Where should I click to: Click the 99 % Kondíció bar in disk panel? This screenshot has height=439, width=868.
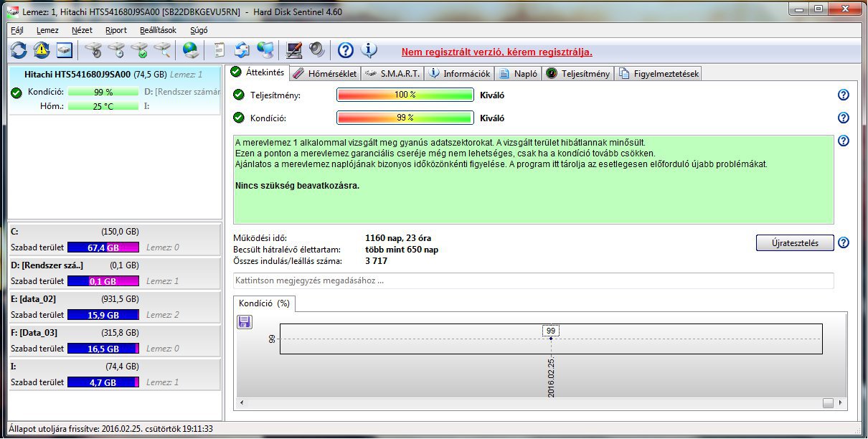[103, 92]
